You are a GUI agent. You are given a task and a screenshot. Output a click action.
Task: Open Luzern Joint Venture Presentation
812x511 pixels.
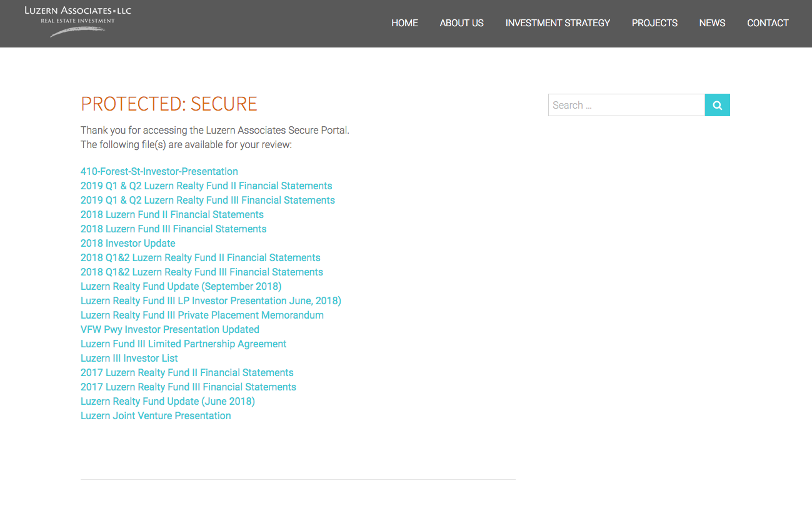156,415
